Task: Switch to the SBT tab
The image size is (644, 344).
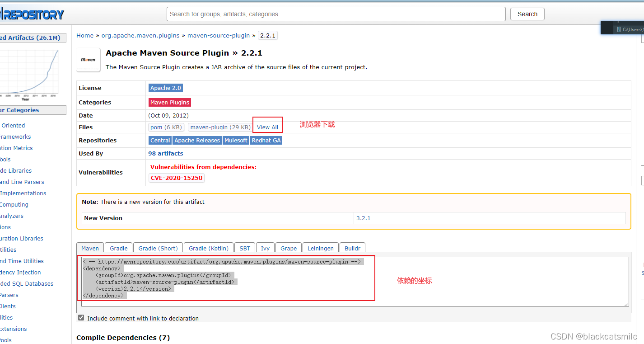Action: [x=245, y=248]
